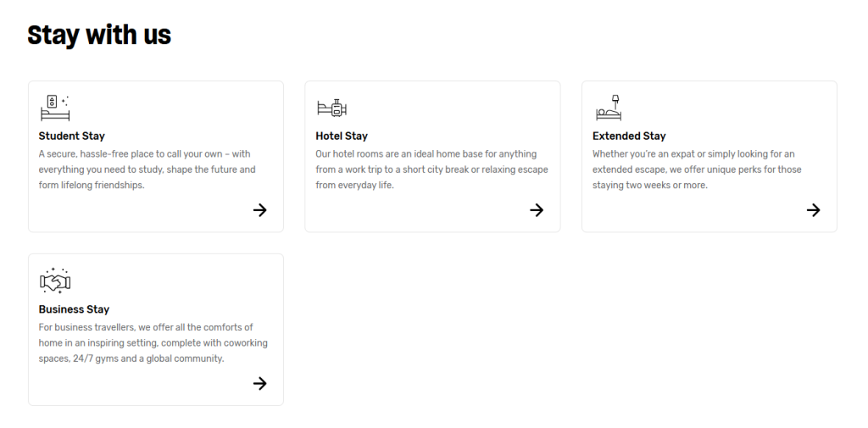
Task: Select the Extended Stay description text
Action: [x=697, y=170]
